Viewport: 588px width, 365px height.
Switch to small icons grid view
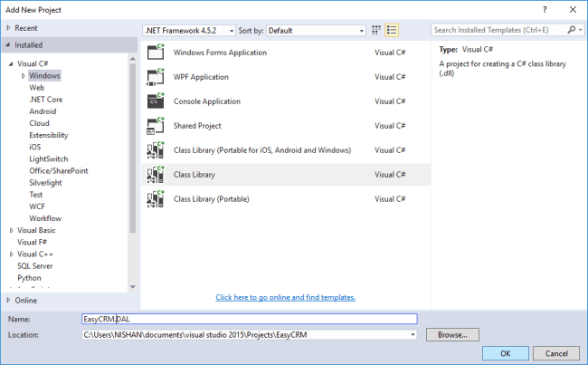(376, 30)
